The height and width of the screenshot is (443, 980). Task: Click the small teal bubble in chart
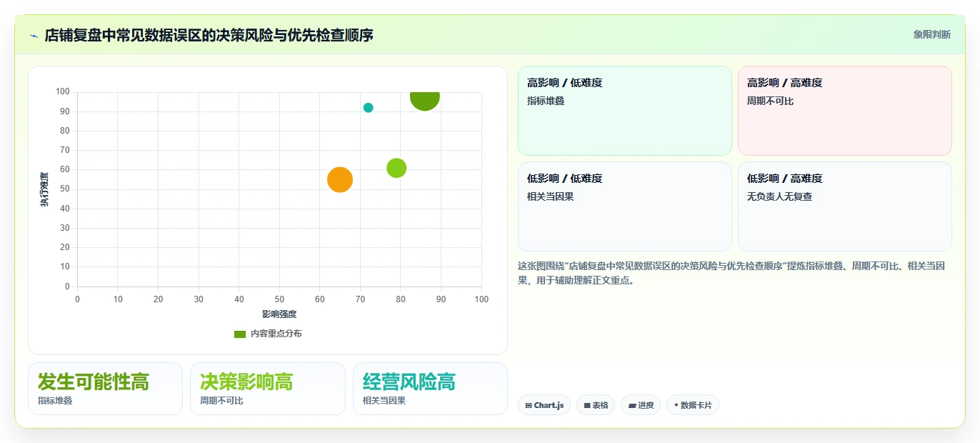pyautogui.click(x=368, y=108)
